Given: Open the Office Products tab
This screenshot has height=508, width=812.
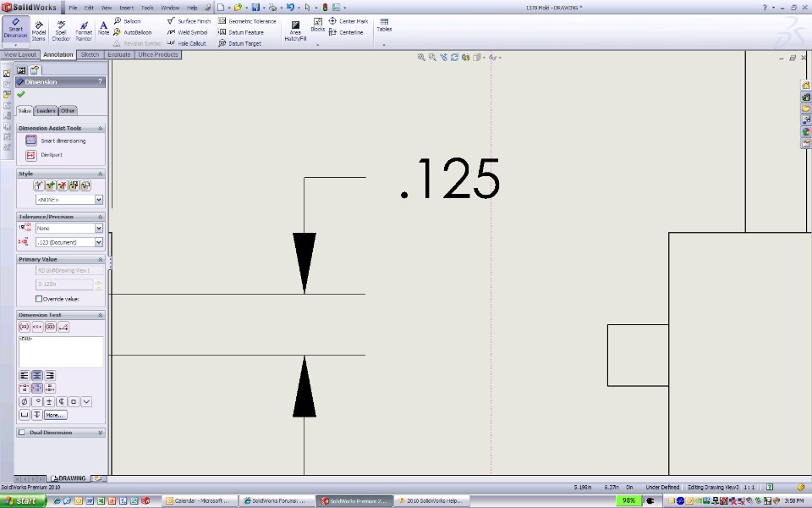Looking at the screenshot, I should tap(158, 54).
